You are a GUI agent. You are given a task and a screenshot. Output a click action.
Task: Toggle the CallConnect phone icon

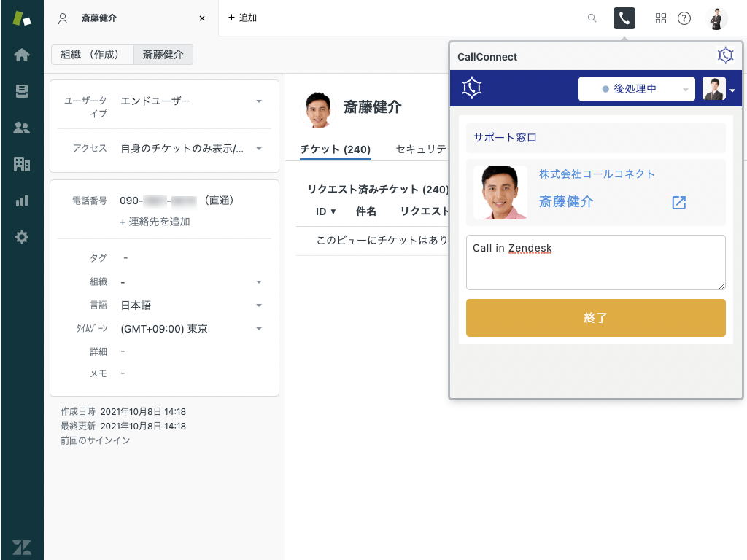(x=624, y=18)
